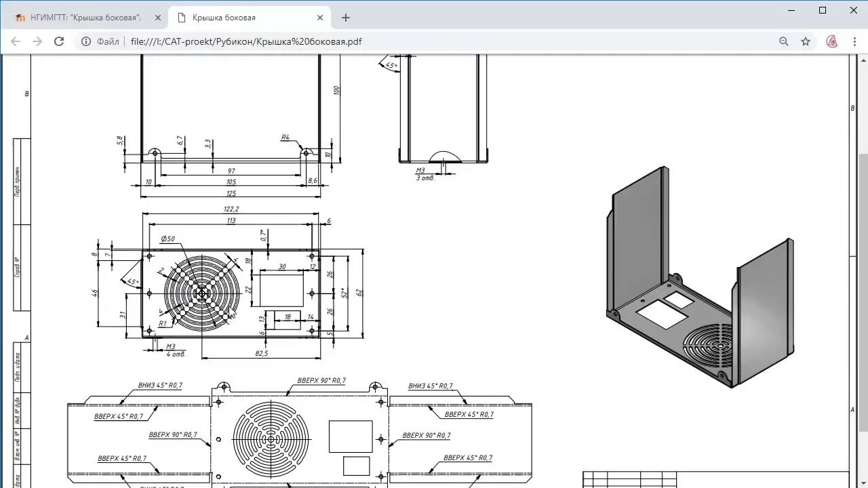868x488 pixels.
Task: Click the 3D isometric view of the cover
Action: 700,278
